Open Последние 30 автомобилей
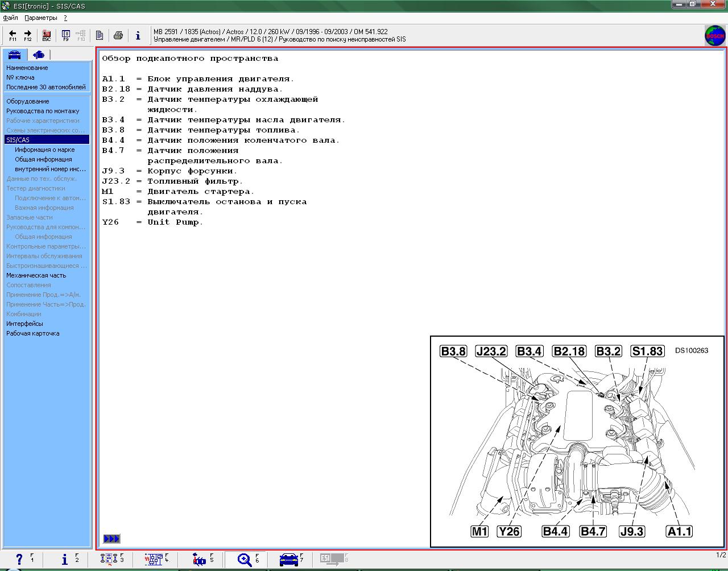Viewport: 728px width, 571px height. pos(46,87)
